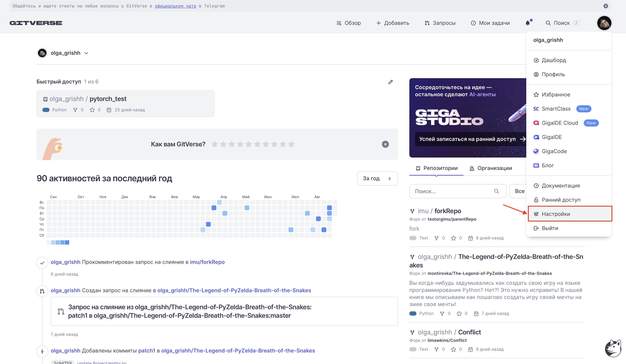Dismiss the GitVerse rating banner
This screenshot has width=626, height=364.
[x=385, y=144]
